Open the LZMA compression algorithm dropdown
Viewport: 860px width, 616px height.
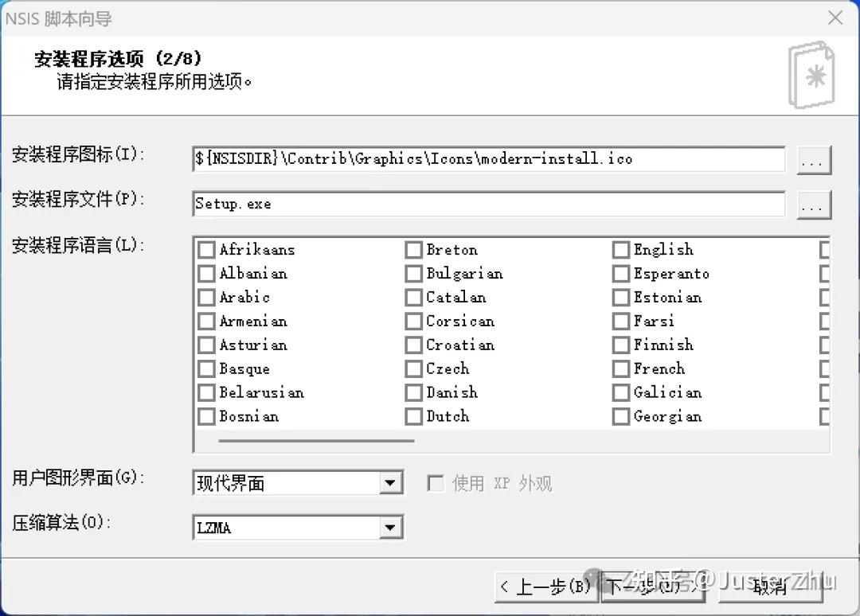(390, 527)
